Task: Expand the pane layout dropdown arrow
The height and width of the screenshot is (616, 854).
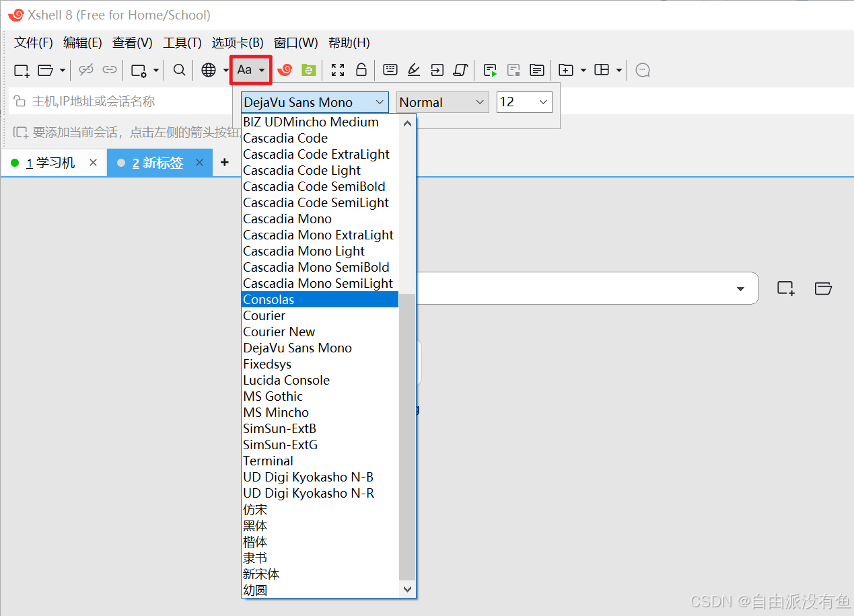Action: tap(618, 70)
